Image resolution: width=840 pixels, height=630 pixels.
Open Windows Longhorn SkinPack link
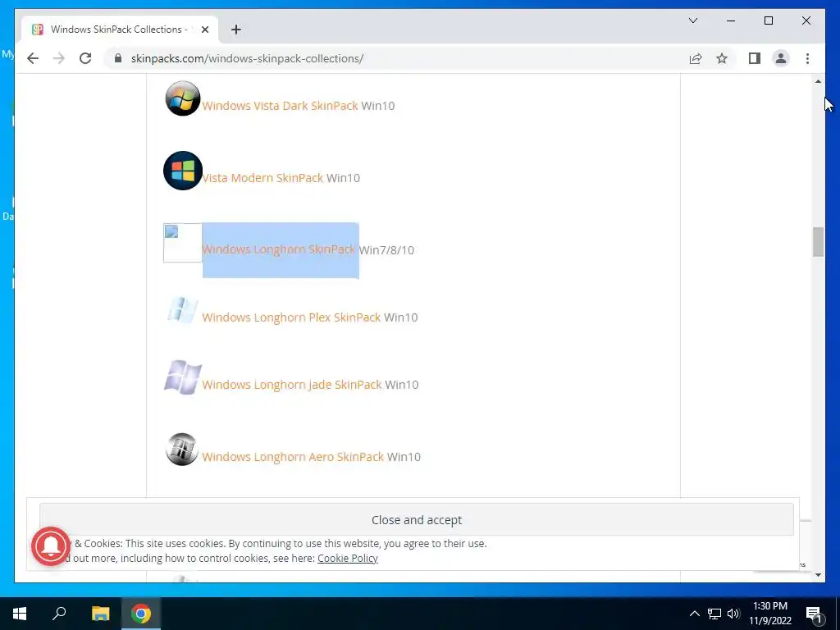pos(279,249)
